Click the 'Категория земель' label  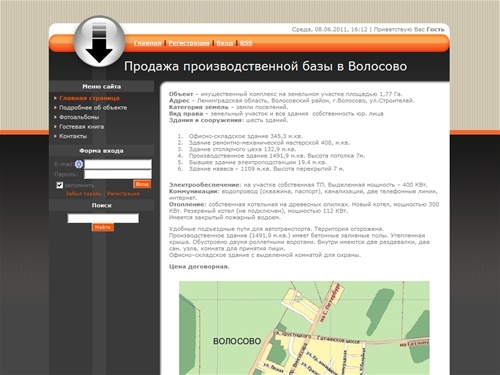click(x=199, y=107)
